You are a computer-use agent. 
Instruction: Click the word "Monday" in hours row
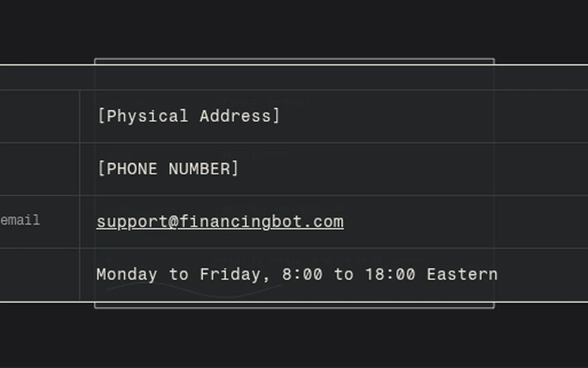pos(127,275)
